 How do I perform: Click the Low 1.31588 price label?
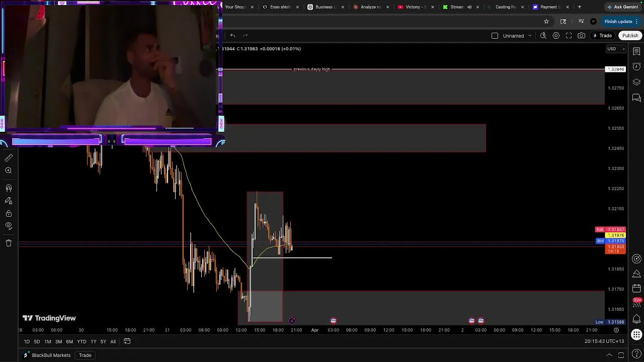tap(610, 322)
